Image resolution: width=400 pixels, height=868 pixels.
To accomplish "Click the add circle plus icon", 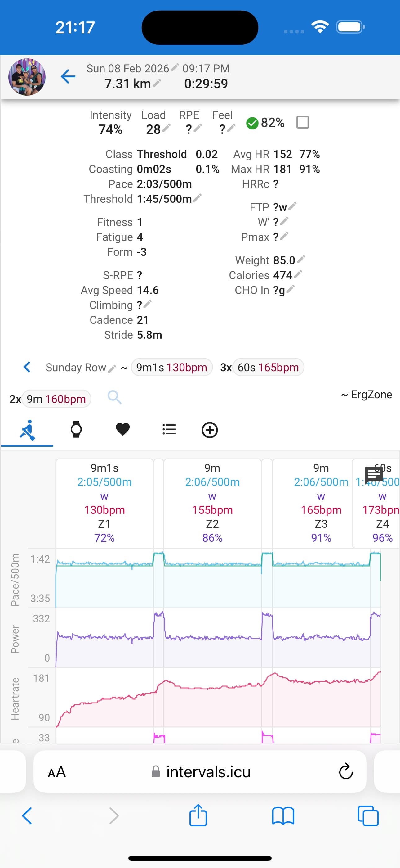I will coord(209,430).
